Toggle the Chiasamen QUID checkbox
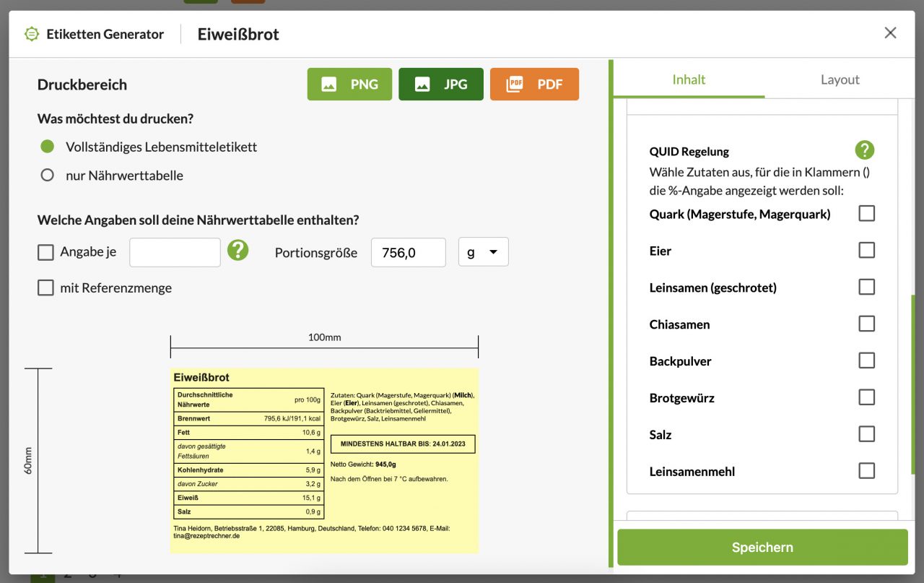Viewport: 924px width, 583px height. [866, 324]
